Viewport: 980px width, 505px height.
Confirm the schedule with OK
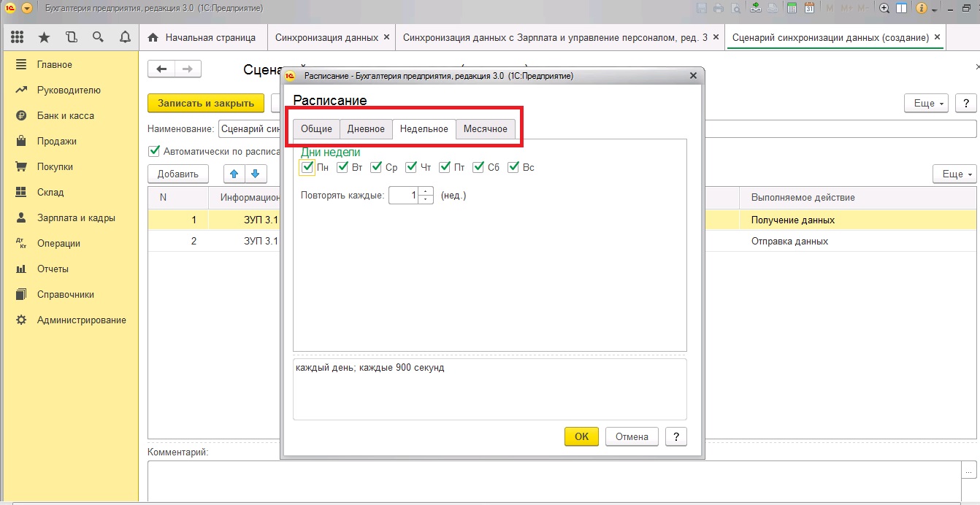(581, 436)
